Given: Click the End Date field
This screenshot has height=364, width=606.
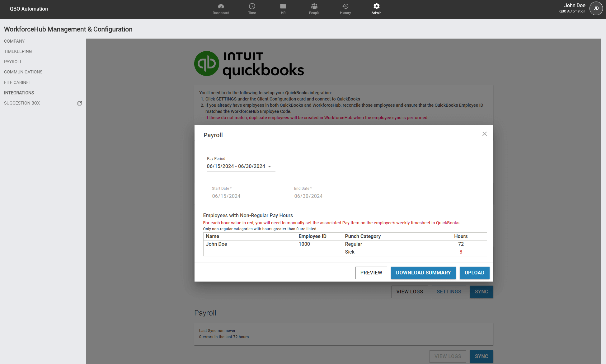Looking at the screenshot, I should [x=325, y=196].
